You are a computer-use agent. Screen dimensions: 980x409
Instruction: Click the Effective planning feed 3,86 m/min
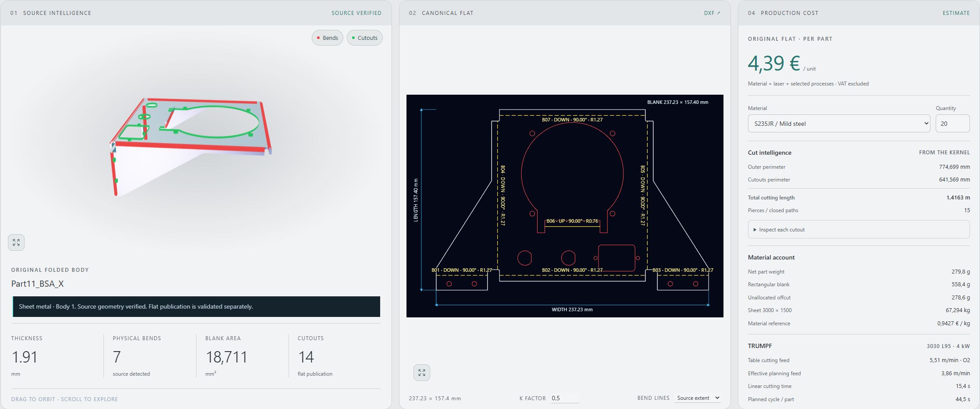(x=955, y=373)
